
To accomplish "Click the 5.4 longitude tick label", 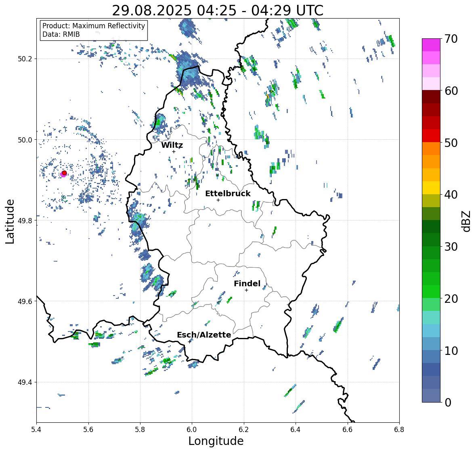I will pos(36,430).
